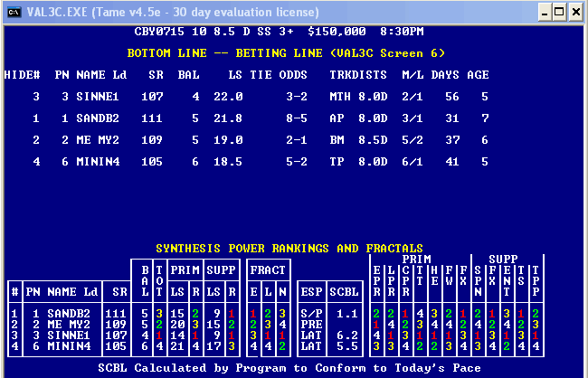Open the console system menu icon in title bar

click(x=14, y=13)
